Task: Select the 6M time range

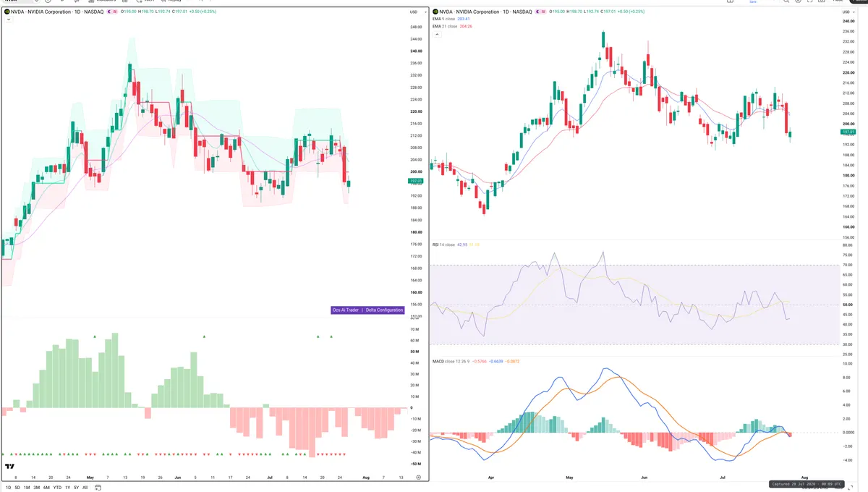Action: tap(46, 488)
